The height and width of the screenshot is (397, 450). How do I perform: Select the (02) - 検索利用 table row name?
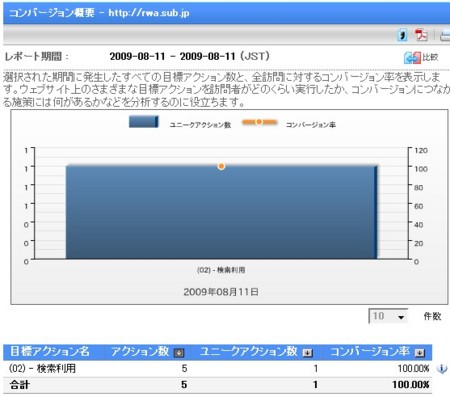(42, 368)
